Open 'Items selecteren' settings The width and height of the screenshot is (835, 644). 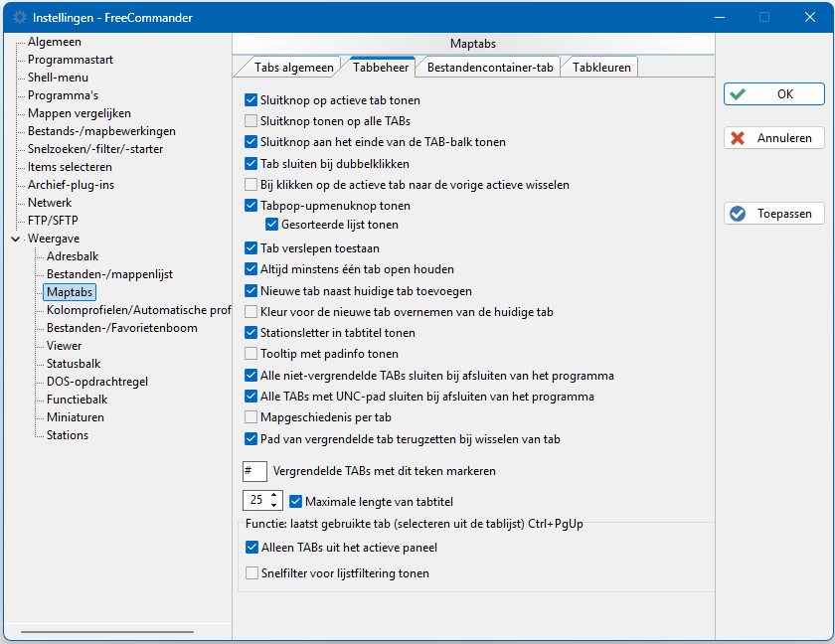(x=70, y=167)
